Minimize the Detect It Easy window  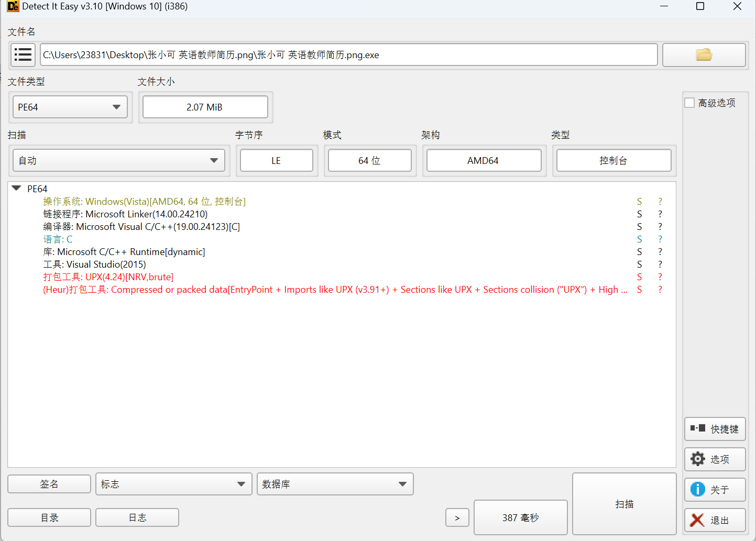(664, 6)
